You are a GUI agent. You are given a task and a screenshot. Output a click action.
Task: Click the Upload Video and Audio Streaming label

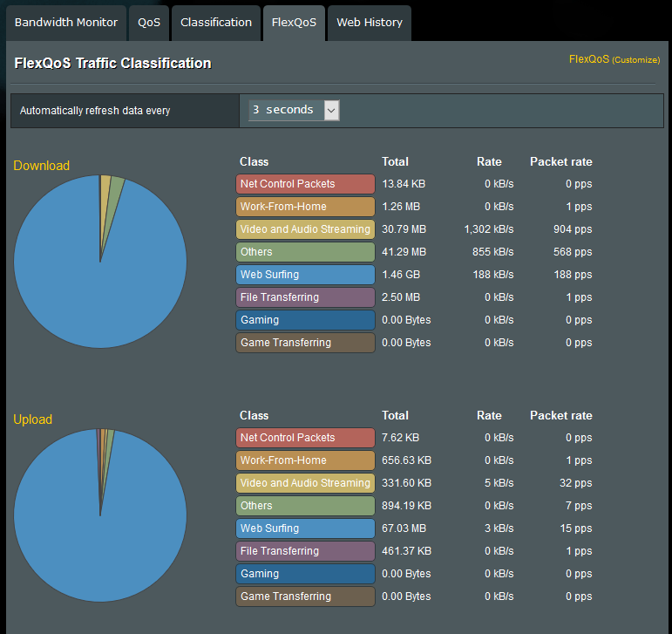tap(305, 483)
